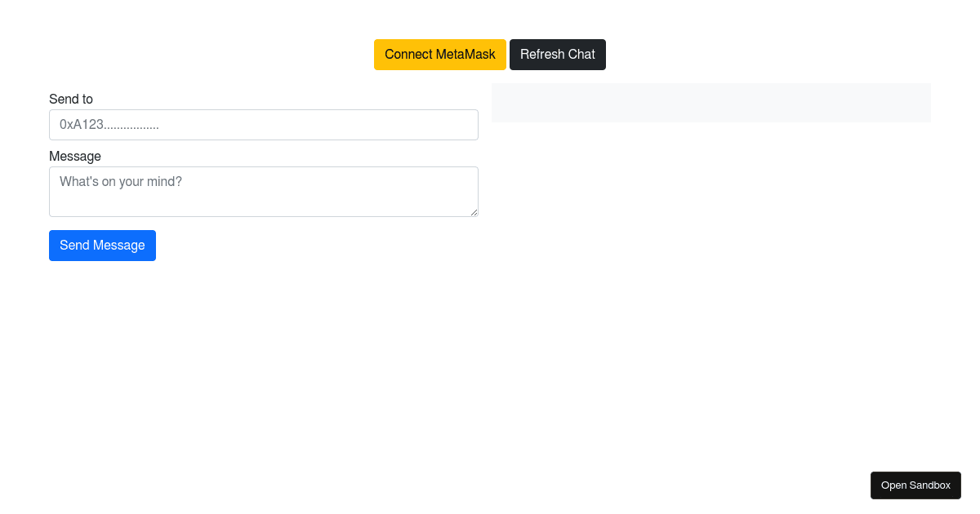The height and width of the screenshot is (514, 980).
Task: Click the gray chat header area
Action: tap(710, 102)
